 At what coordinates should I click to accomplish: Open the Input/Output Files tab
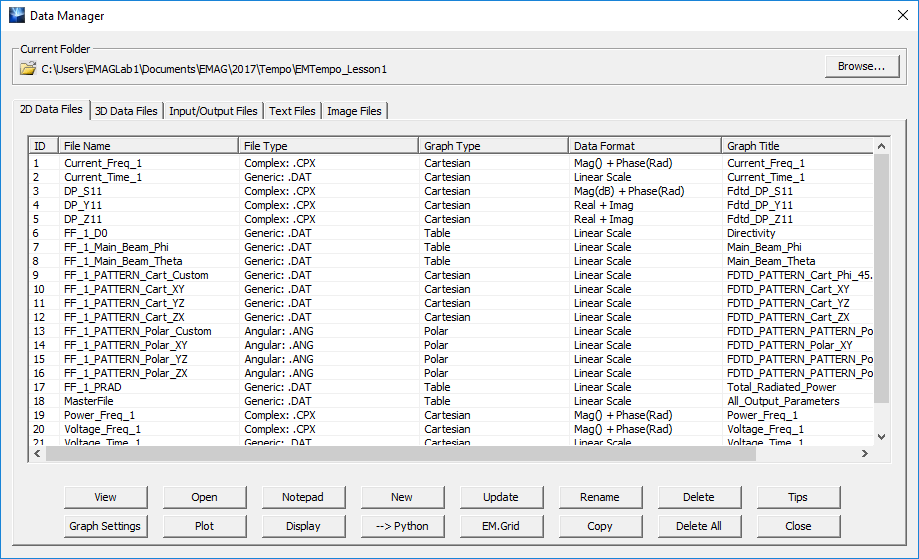[x=213, y=111]
